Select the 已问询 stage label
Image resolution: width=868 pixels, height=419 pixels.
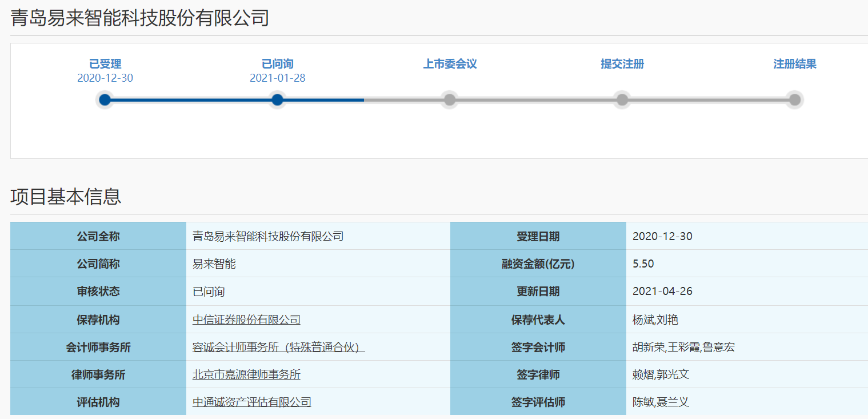click(x=277, y=64)
